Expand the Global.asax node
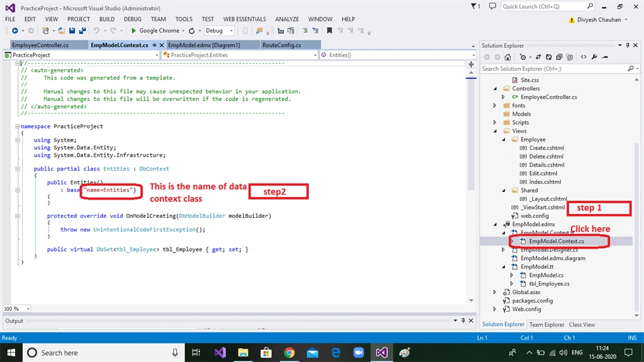644x362 pixels. [495, 292]
